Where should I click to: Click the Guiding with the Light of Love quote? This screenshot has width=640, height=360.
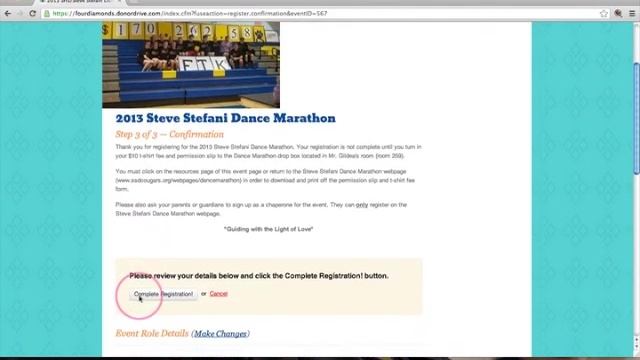[x=269, y=229]
